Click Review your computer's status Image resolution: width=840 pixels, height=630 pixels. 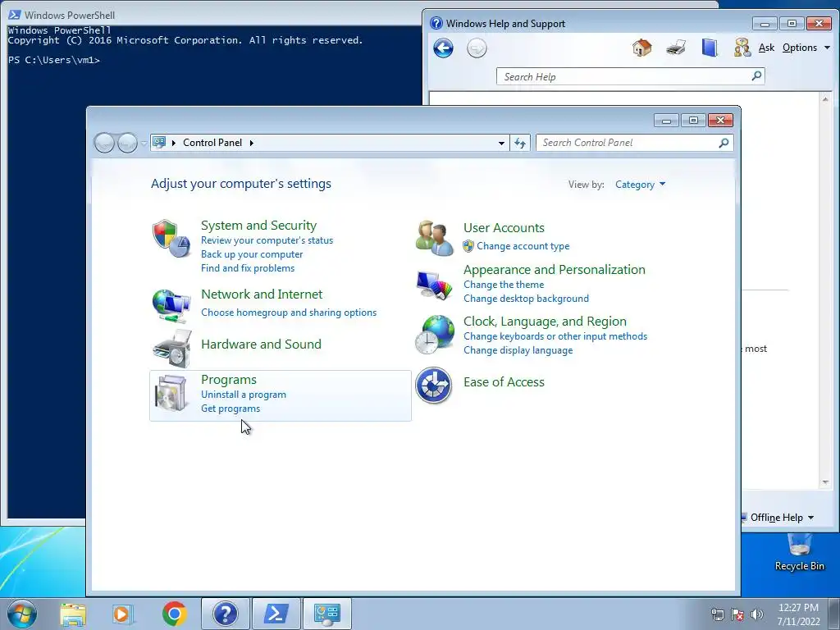click(x=267, y=240)
